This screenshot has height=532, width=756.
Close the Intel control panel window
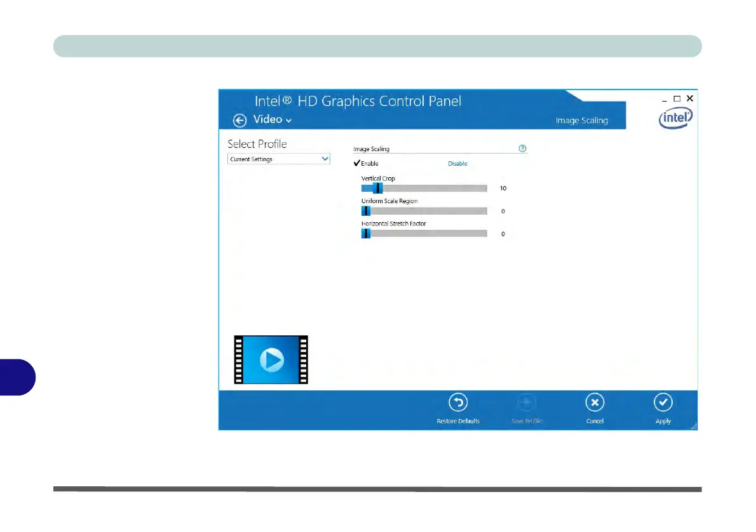tap(690, 98)
